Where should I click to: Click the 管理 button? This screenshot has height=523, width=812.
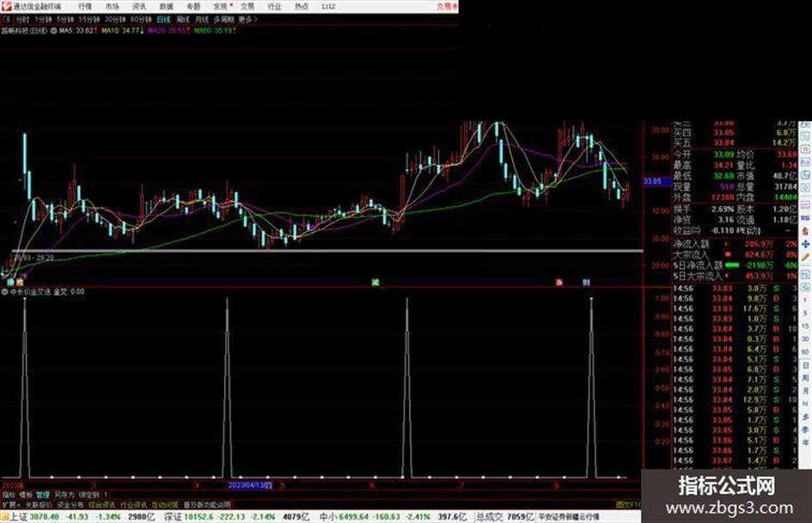click(43, 495)
